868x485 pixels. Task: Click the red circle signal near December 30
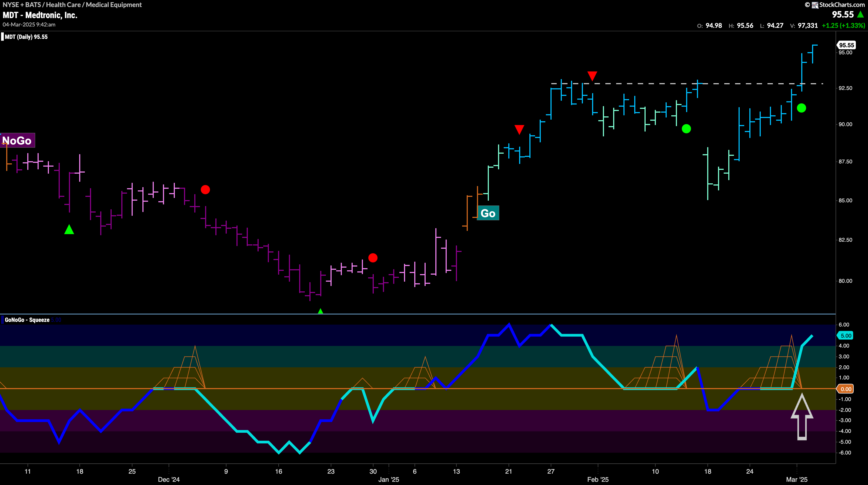373,258
